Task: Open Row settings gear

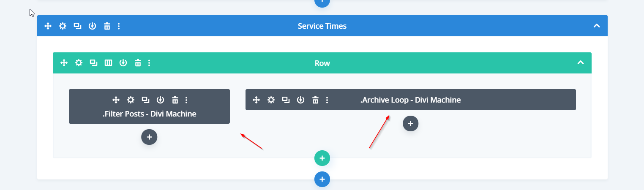Action: (79, 63)
